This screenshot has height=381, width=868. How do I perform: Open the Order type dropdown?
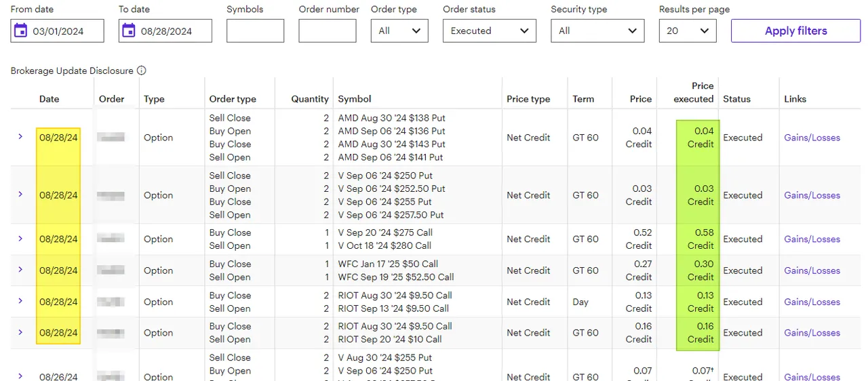point(399,31)
